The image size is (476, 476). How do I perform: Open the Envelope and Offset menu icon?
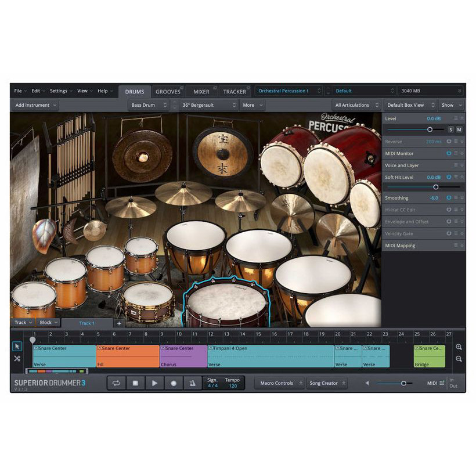tap(456, 222)
